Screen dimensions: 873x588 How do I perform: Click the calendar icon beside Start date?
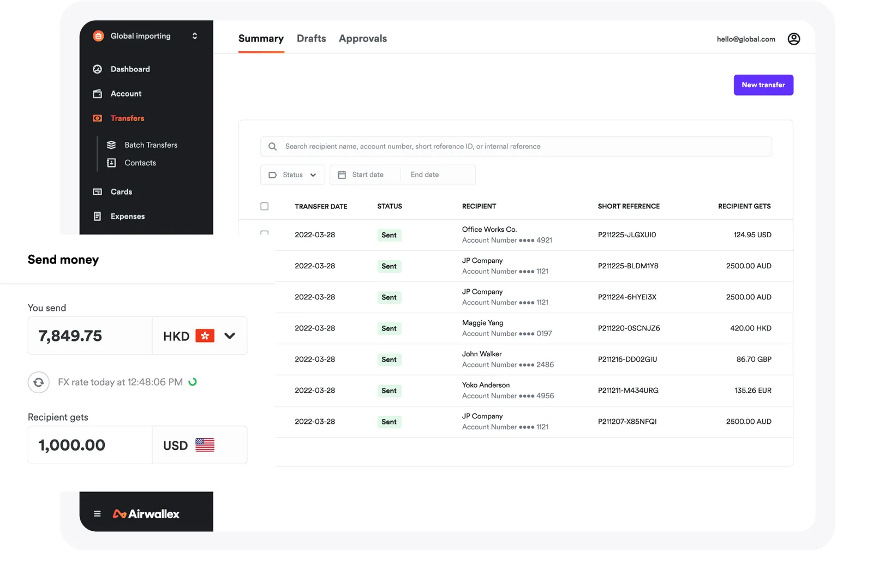point(342,175)
